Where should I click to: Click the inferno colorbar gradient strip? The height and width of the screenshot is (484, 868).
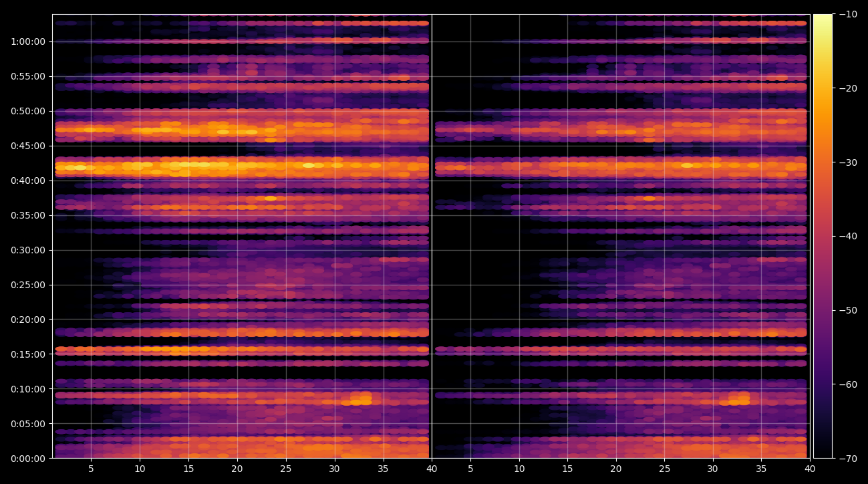[x=823, y=236]
